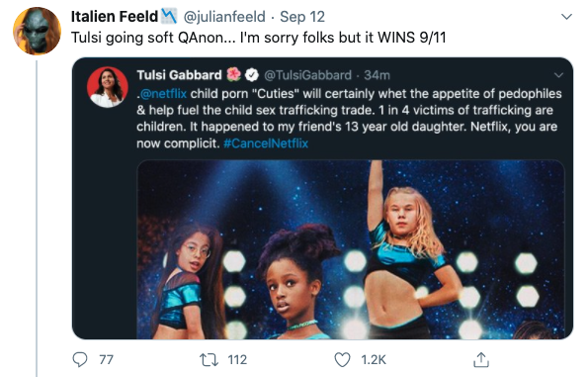Click the reply speech bubble icon
The height and width of the screenshot is (377, 588).
pyautogui.click(x=79, y=360)
